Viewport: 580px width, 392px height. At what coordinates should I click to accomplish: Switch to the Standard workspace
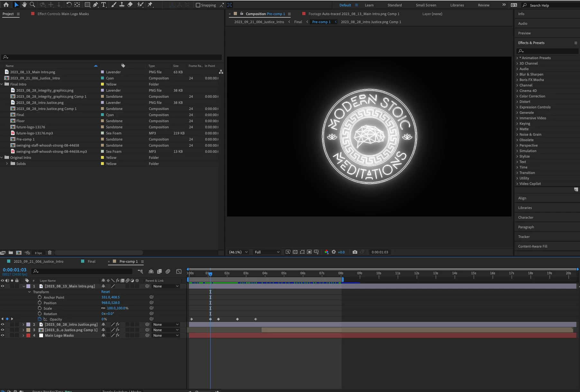(x=394, y=5)
